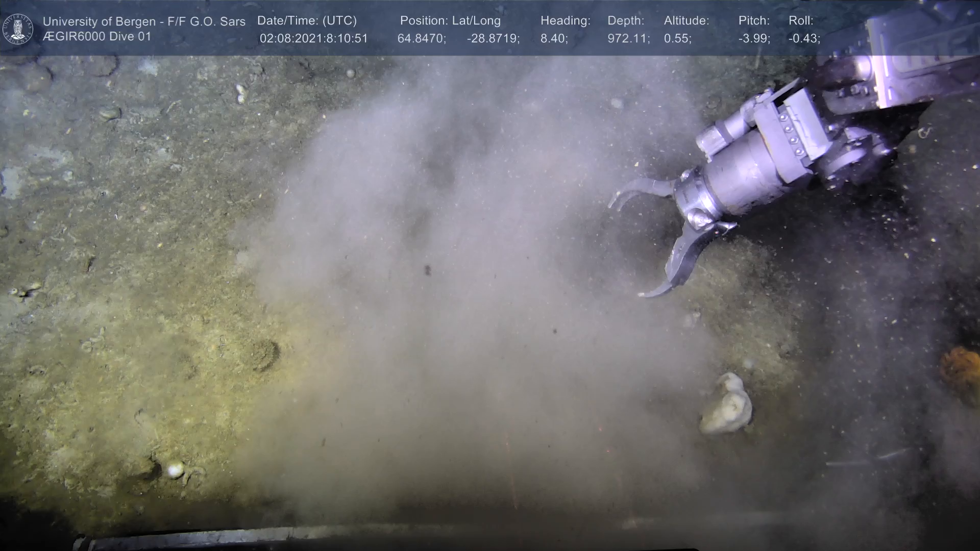Screen dimensions: 980x551
Task: Click the 'ÆGIR6000 Dive 01' label
Action: pos(97,37)
